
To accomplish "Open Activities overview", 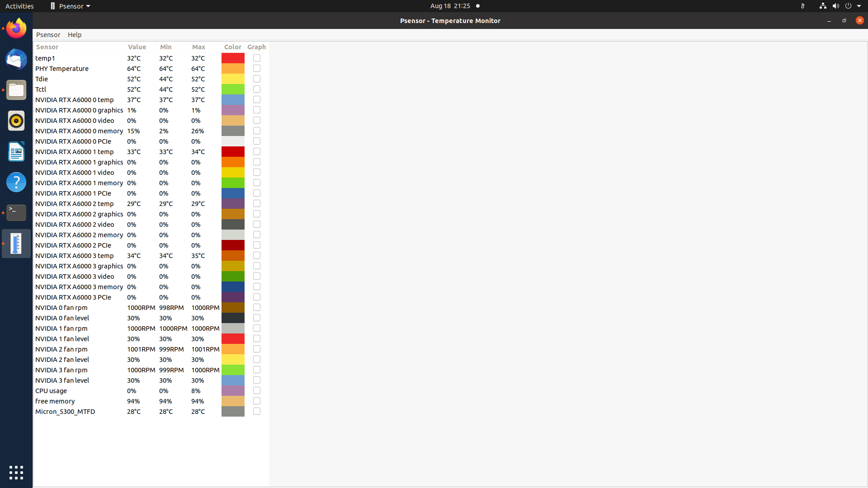I will coord(19,6).
